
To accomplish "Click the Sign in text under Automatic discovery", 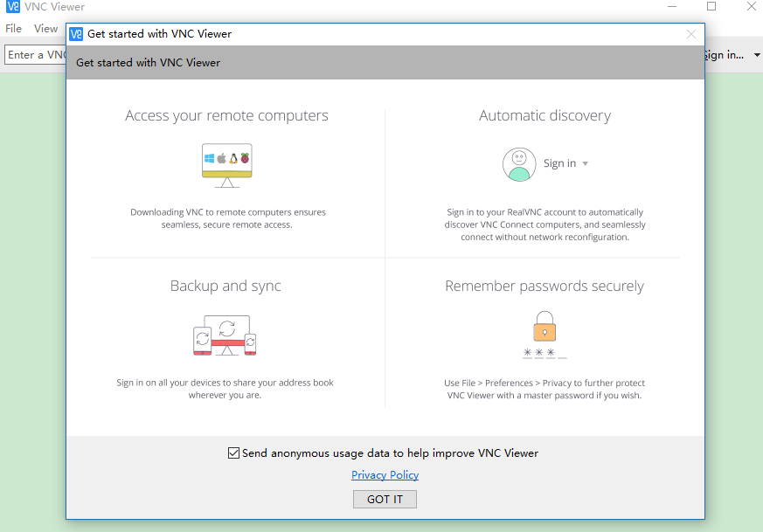I will tap(559, 163).
